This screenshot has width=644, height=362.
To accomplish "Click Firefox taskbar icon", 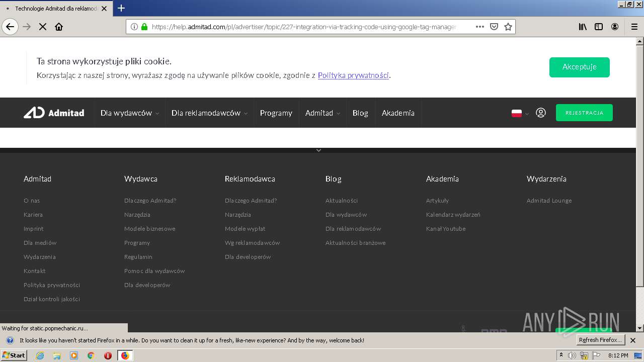I will (x=125, y=355).
